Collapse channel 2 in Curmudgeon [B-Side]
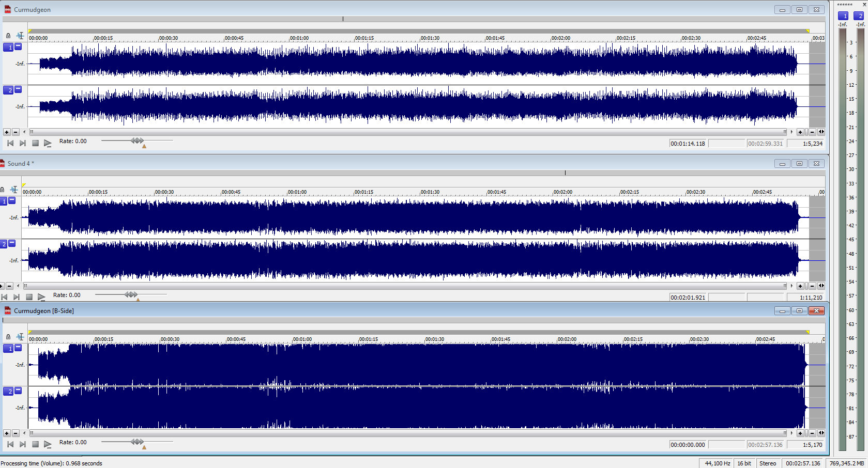 [x=18, y=391]
